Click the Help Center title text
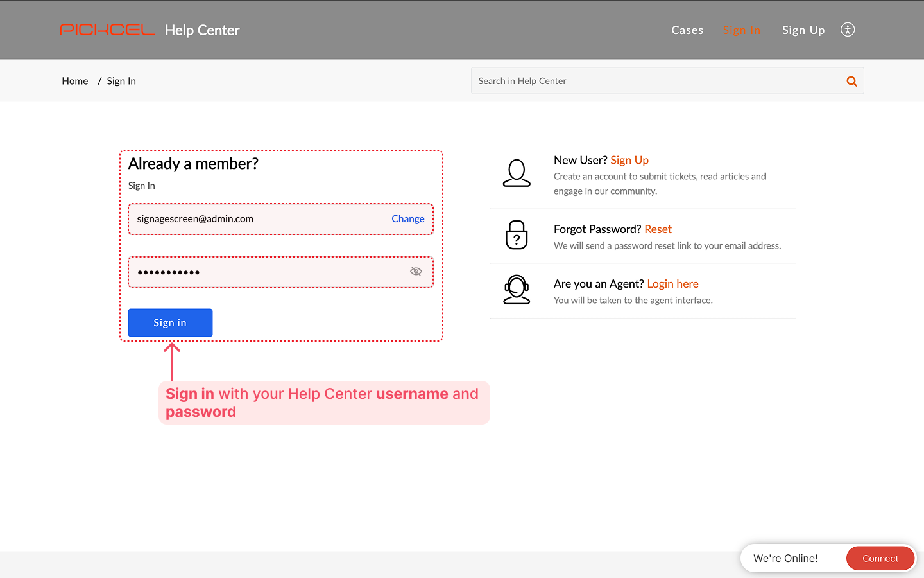Screen dimensions: 924x578 (x=202, y=30)
